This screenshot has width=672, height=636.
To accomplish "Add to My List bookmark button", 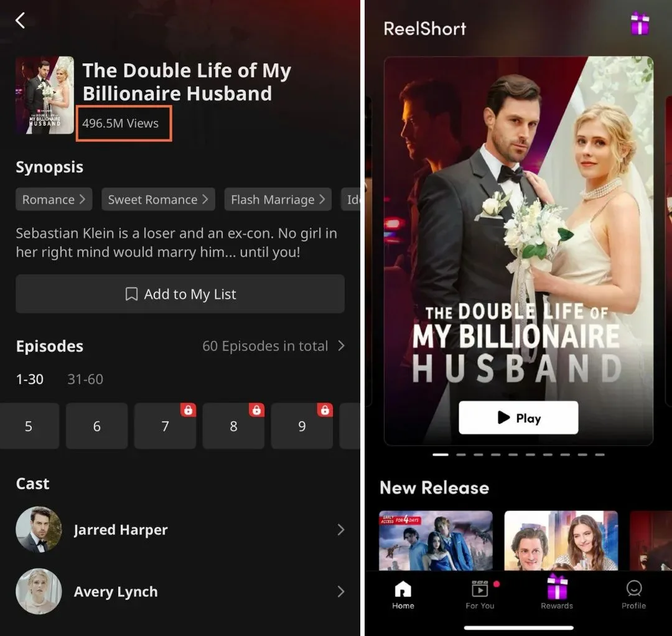I will 180,294.
